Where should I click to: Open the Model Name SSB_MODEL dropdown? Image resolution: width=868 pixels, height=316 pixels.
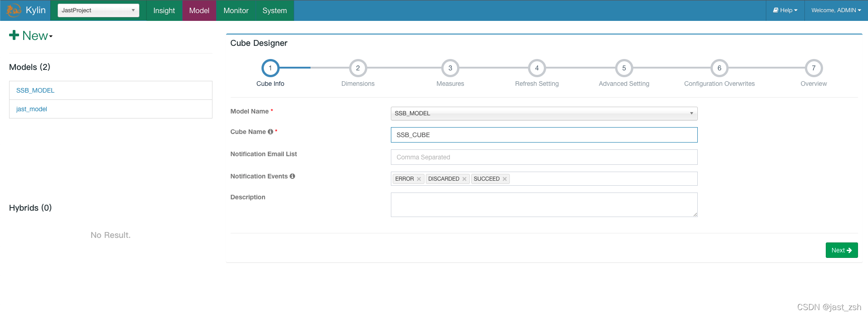544,114
